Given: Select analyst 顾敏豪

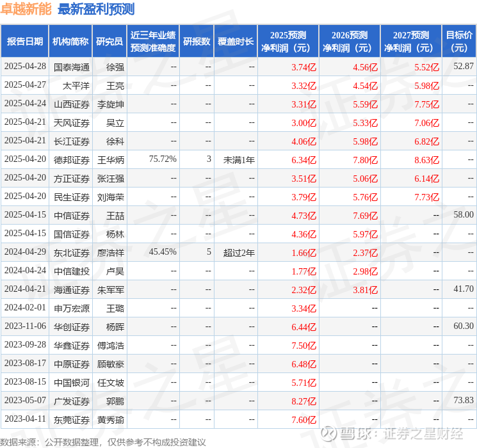Looking at the screenshot, I should click(x=111, y=364).
